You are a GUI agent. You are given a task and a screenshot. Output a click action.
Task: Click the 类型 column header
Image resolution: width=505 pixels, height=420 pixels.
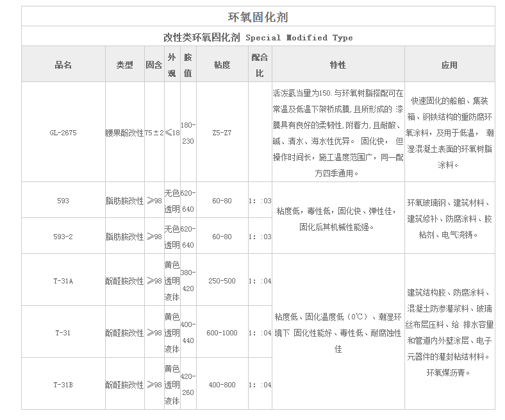(124, 65)
